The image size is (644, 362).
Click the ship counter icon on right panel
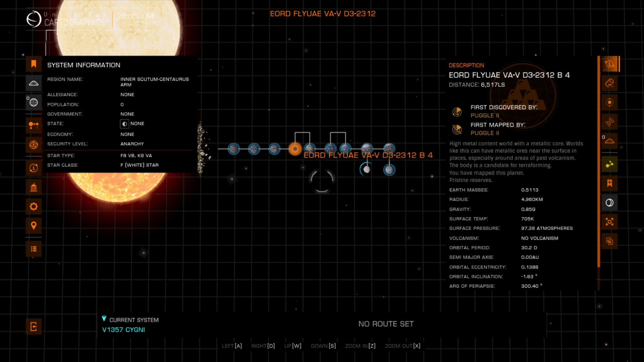pos(609,141)
